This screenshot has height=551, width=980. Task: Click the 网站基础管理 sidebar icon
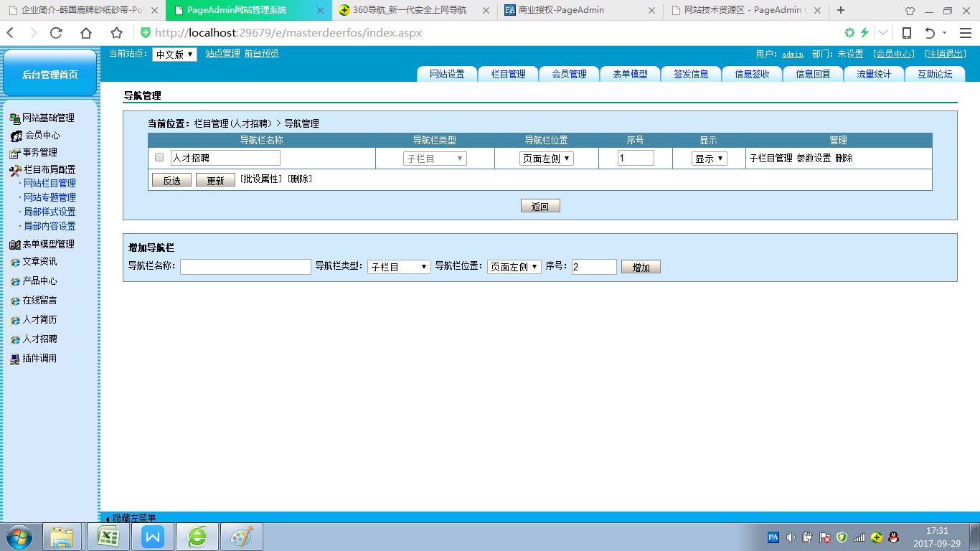[x=15, y=118]
